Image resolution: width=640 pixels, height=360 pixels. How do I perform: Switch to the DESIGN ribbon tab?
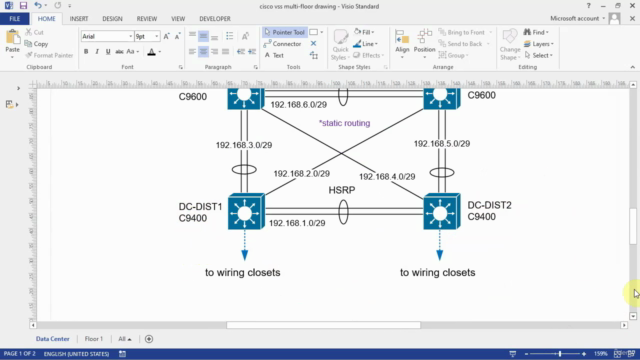(112, 19)
